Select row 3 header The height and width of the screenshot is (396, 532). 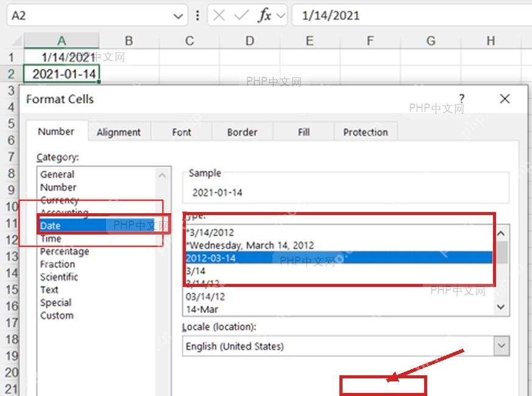tap(11, 91)
